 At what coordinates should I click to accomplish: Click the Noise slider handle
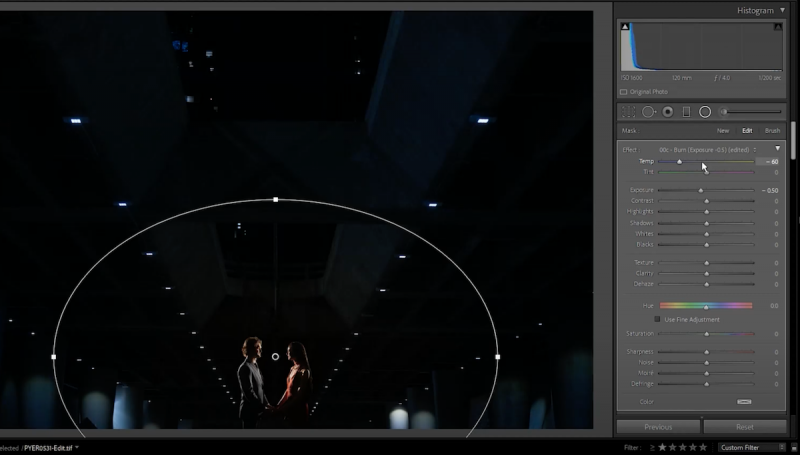(x=707, y=363)
